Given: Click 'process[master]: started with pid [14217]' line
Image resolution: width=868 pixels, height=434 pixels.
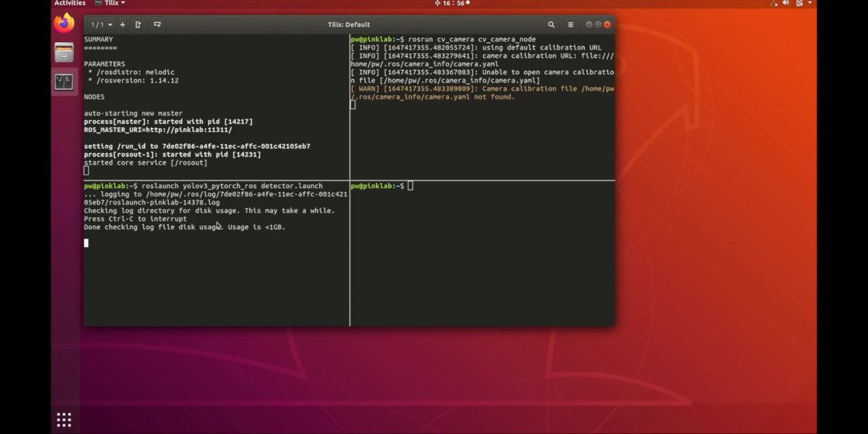Looking at the screenshot, I should (x=168, y=121).
